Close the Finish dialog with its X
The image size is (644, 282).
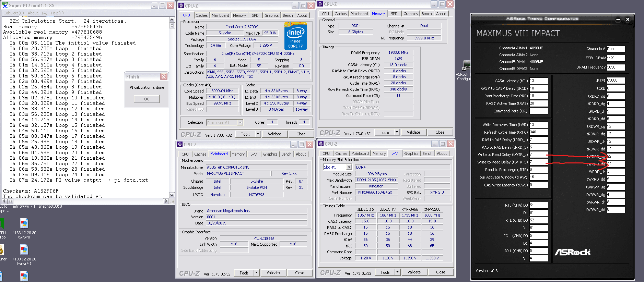164,77
